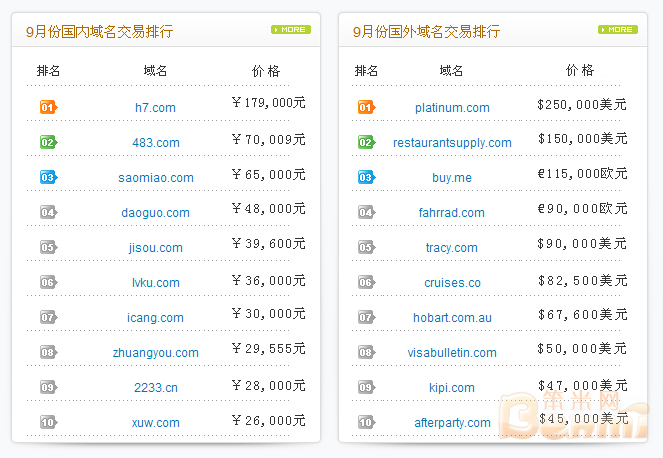
Task: Click rank 09 badge next to kipi.com
Action: pos(367,387)
